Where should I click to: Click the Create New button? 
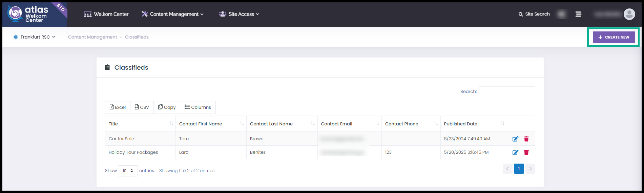tap(614, 37)
